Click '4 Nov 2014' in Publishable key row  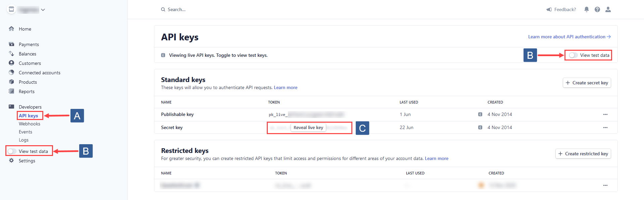click(x=500, y=114)
